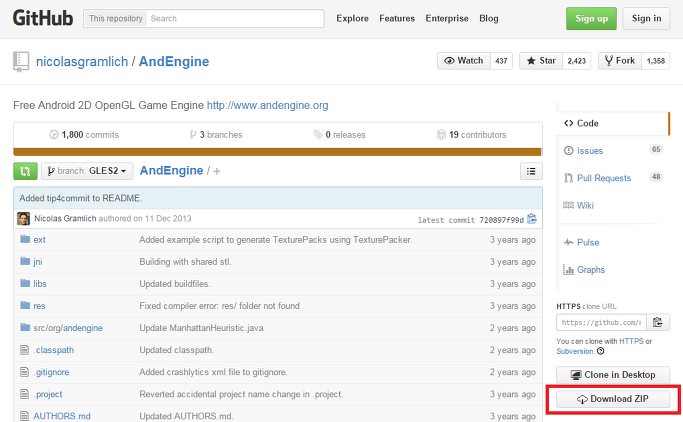View the 19 contributors
Viewport: 683px width, 422px height.
(x=472, y=135)
